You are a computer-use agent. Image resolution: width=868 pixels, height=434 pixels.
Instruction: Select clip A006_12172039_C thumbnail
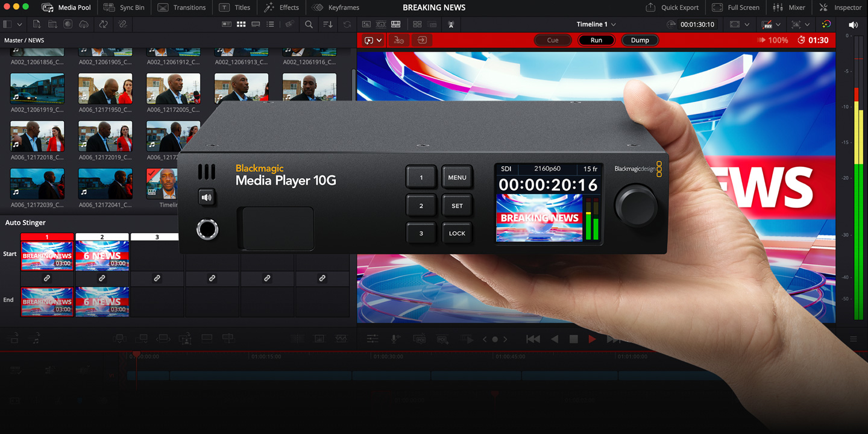(x=37, y=183)
